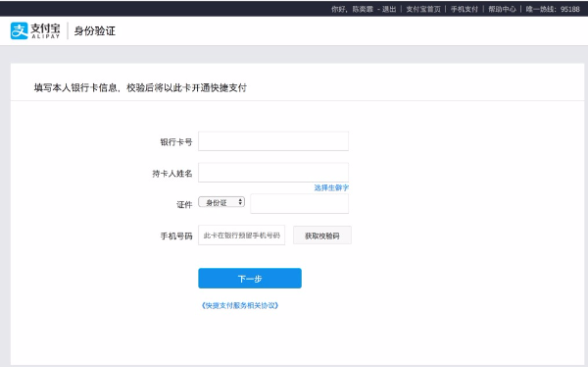
Task: Click the 选择生僻字 rare character link
Action: [331, 187]
